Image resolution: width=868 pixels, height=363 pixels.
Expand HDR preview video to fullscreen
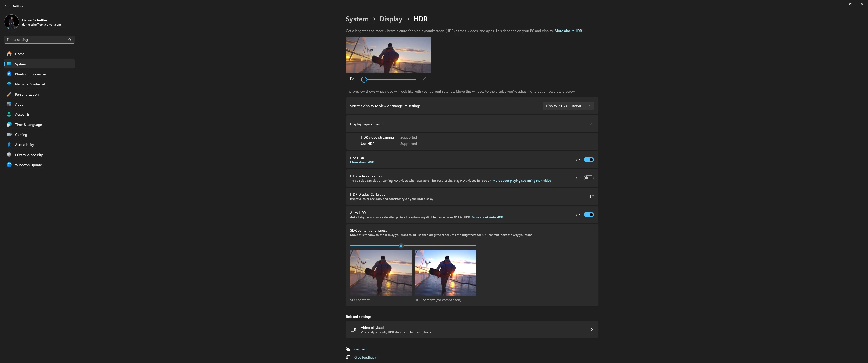[x=425, y=79]
